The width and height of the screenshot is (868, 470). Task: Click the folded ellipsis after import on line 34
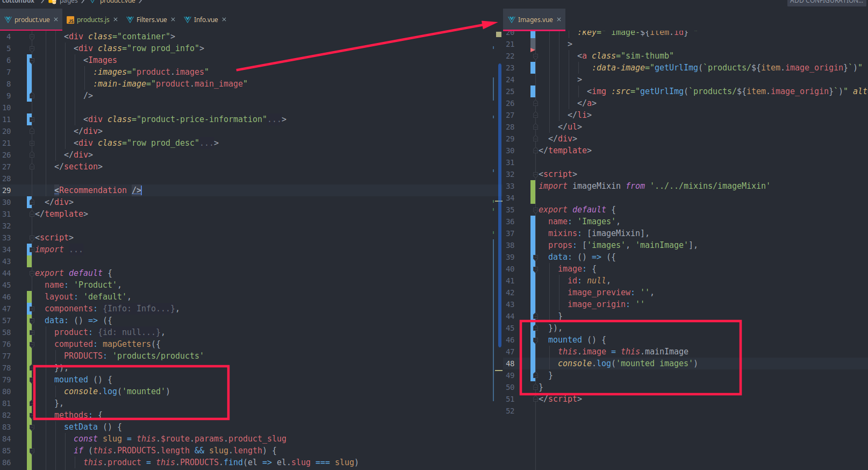tap(76, 250)
